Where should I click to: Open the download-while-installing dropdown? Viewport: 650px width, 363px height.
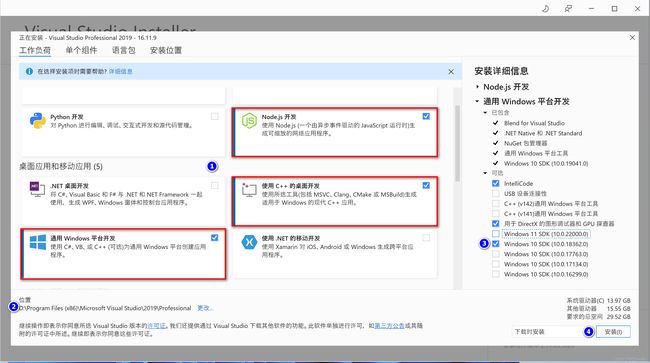pyautogui.click(x=547, y=332)
